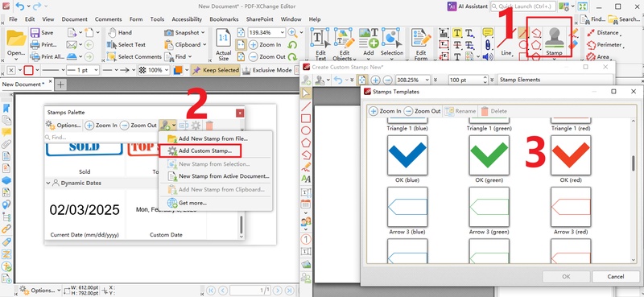The height and width of the screenshot is (297, 644).
Task: Select the ellipse tool in Create Custom Stamp
Action: [306, 130]
